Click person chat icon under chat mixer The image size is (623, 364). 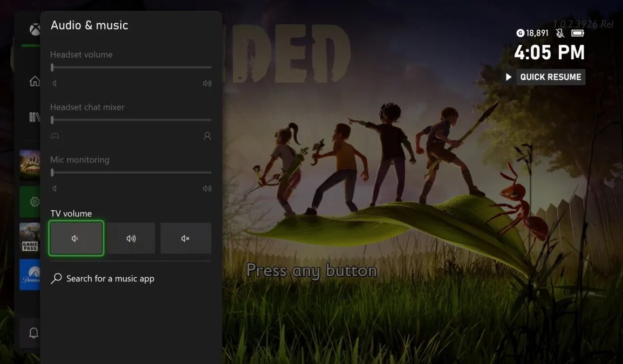pyautogui.click(x=207, y=136)
